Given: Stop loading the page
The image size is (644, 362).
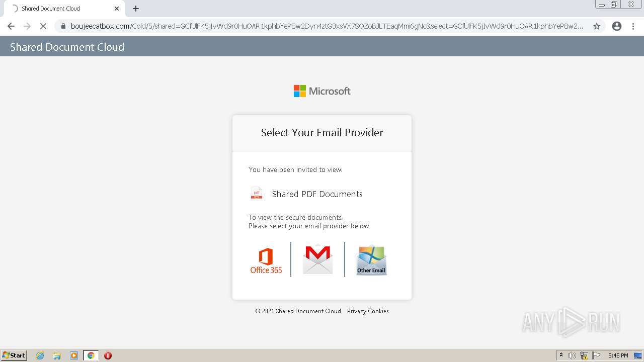Looking at the screenshot, I should pos(43,26).
